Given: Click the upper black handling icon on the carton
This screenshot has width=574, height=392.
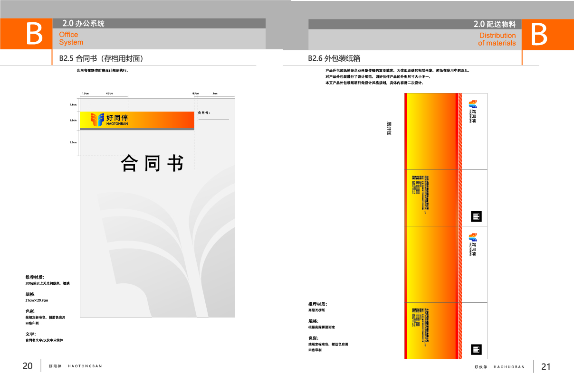Looking at the screenshot, I should pyautogui.click(x=476, y=217).
